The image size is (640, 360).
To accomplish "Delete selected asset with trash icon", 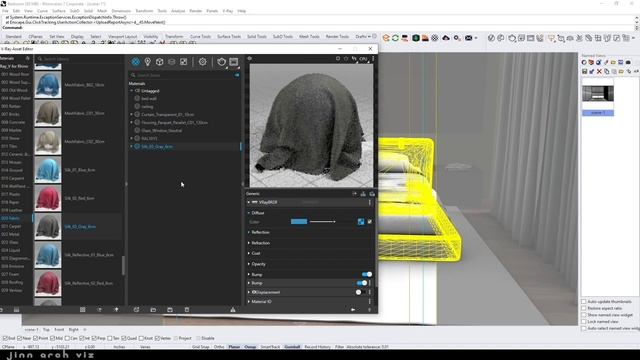I will click(187, 310).
